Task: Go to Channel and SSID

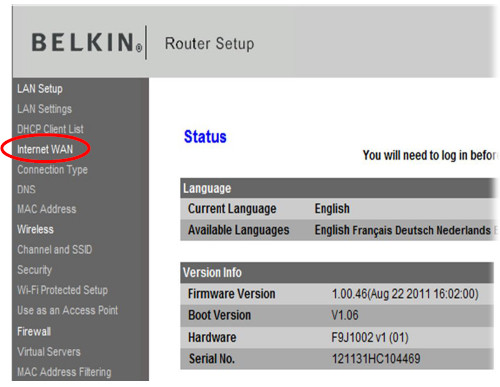Action: (55, 250)
